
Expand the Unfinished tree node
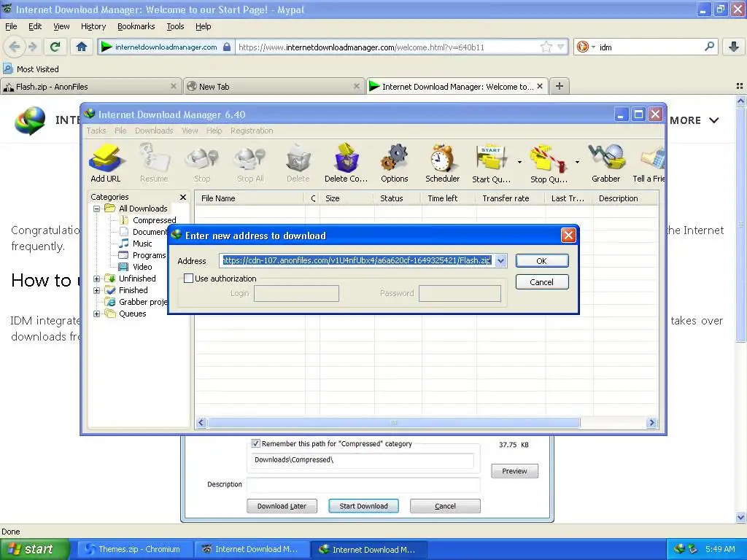point(97,279)
